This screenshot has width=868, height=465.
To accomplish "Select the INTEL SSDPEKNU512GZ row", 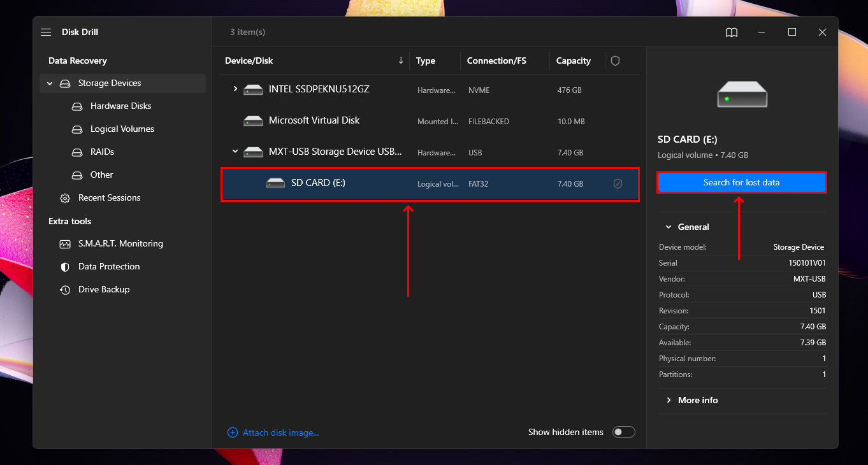I will (430, 90).
